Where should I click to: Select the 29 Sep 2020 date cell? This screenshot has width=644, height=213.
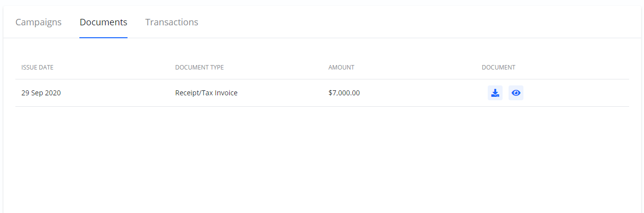(41, 93)
